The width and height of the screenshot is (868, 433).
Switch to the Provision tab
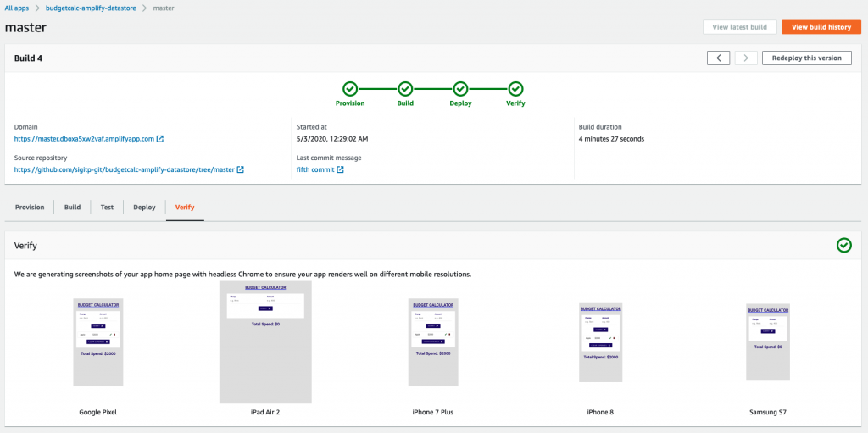pos(30,207)
